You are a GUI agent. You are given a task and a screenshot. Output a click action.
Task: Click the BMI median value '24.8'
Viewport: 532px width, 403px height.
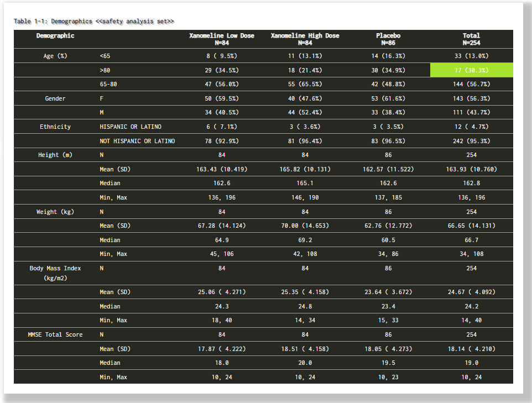305,306
